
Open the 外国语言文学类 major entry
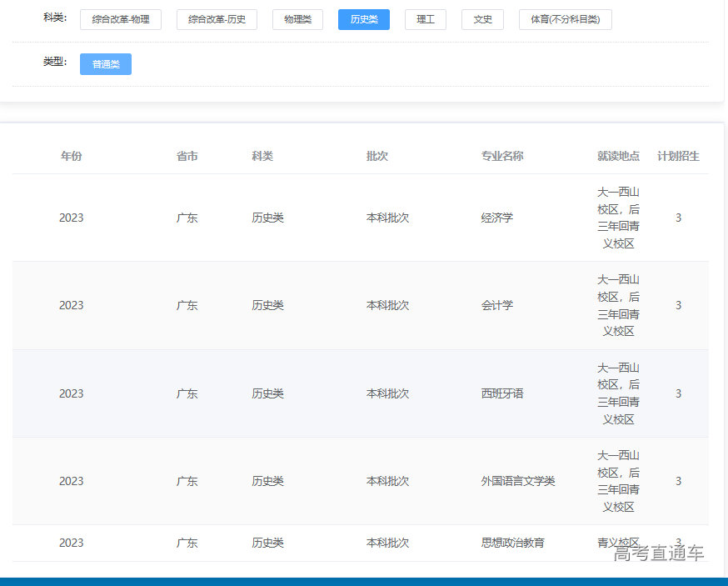[518, 481]
